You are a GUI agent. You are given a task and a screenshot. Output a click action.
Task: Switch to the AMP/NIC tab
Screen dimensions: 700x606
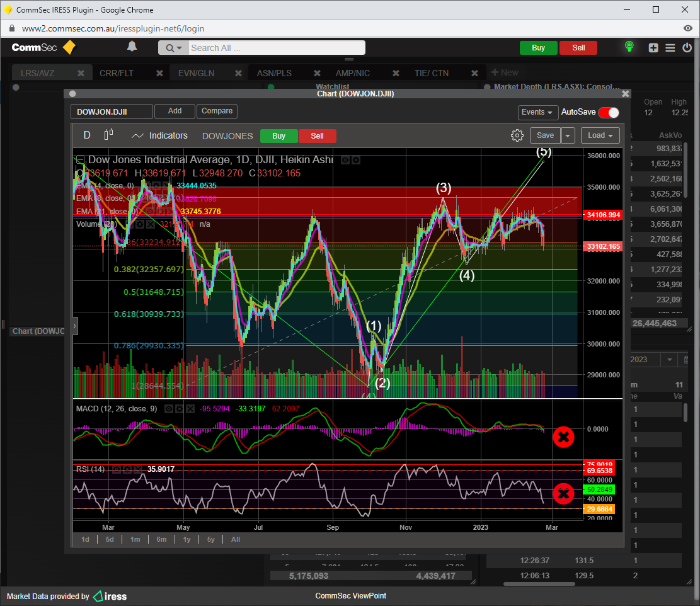click(x=353, y=73)
